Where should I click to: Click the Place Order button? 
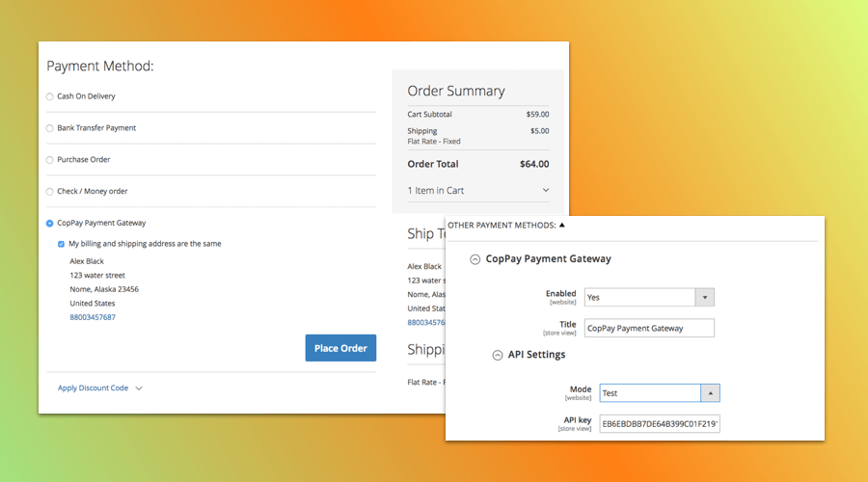click(x=340, y=348)
